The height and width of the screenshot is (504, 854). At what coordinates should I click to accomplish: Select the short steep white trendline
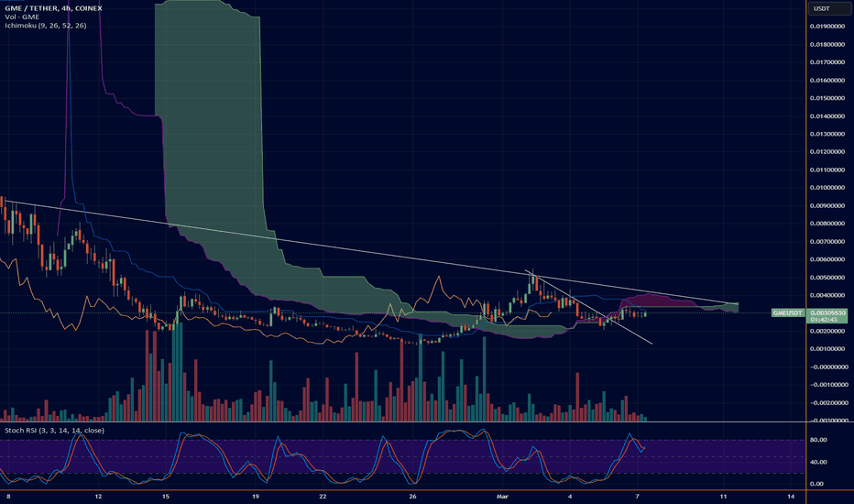[588, 307]
